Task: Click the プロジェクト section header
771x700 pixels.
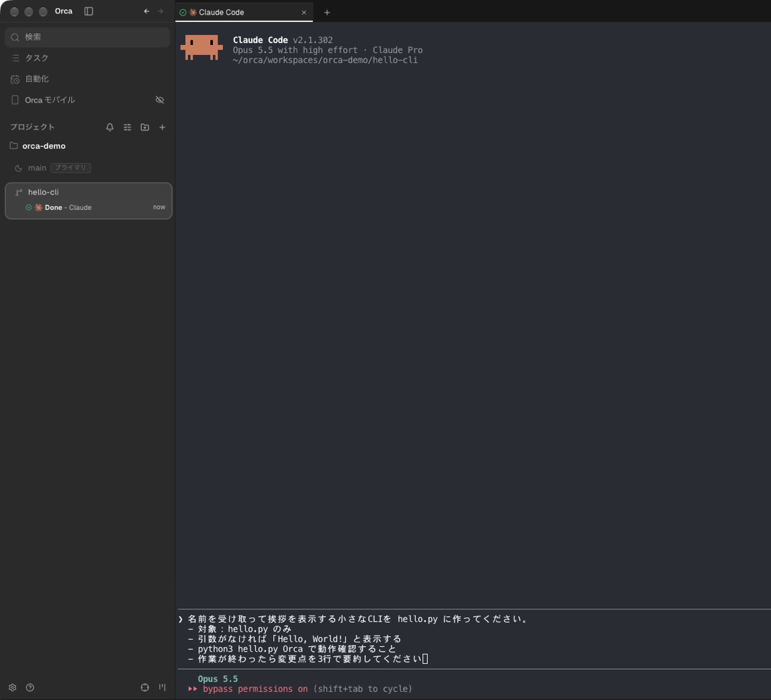Action: click(32, 128)
